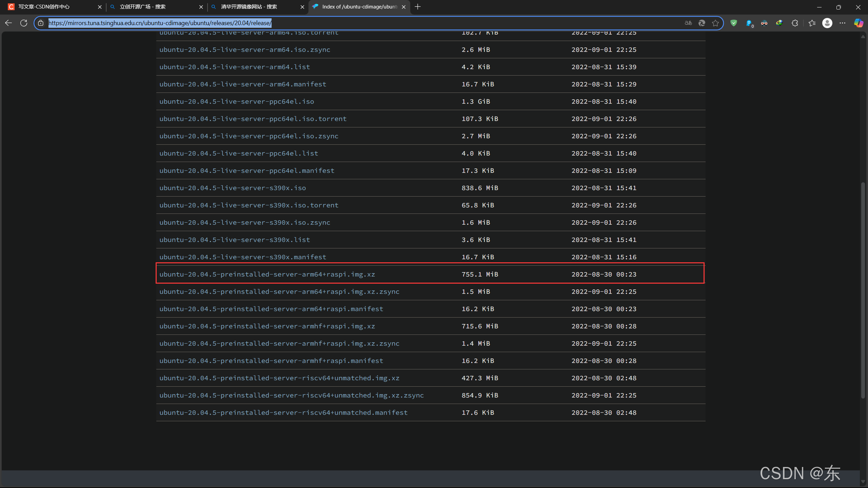
Task: Open ubuntu-20.04.5-live-server-s390x.iso link
Action: [x=233, y=188]
